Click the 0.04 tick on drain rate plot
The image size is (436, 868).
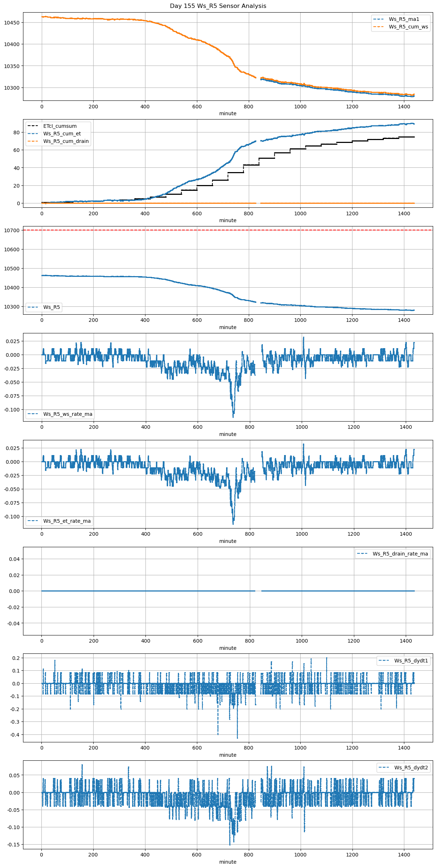[x=15, y=559]
